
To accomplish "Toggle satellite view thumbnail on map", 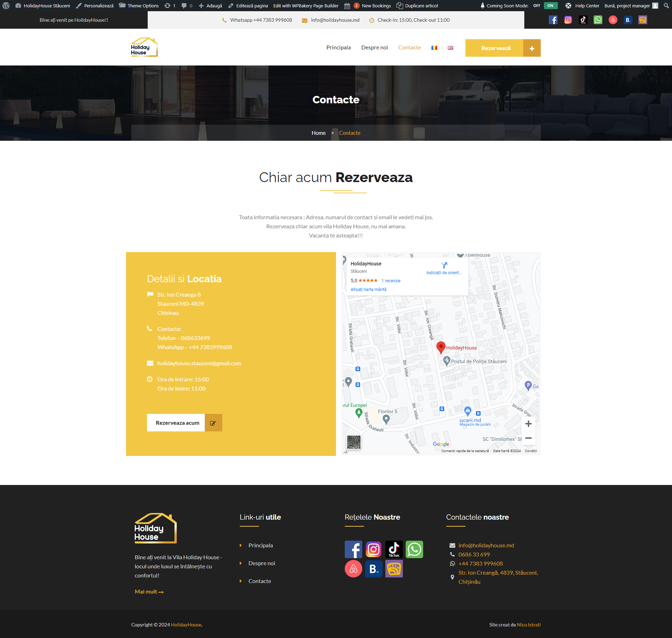I will (353, 442).
